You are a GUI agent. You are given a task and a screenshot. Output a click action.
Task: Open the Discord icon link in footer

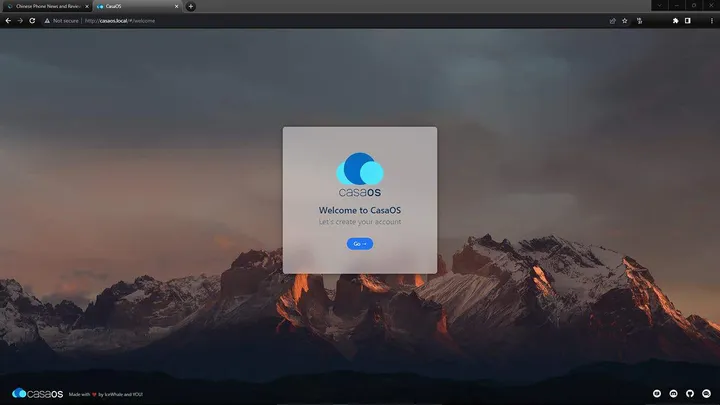672,393
